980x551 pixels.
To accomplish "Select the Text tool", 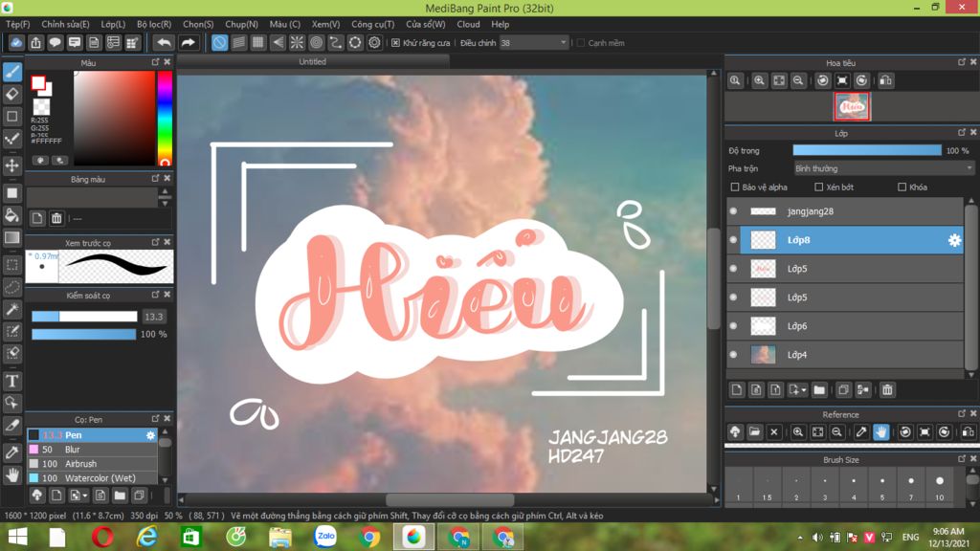I will point(12,381).
